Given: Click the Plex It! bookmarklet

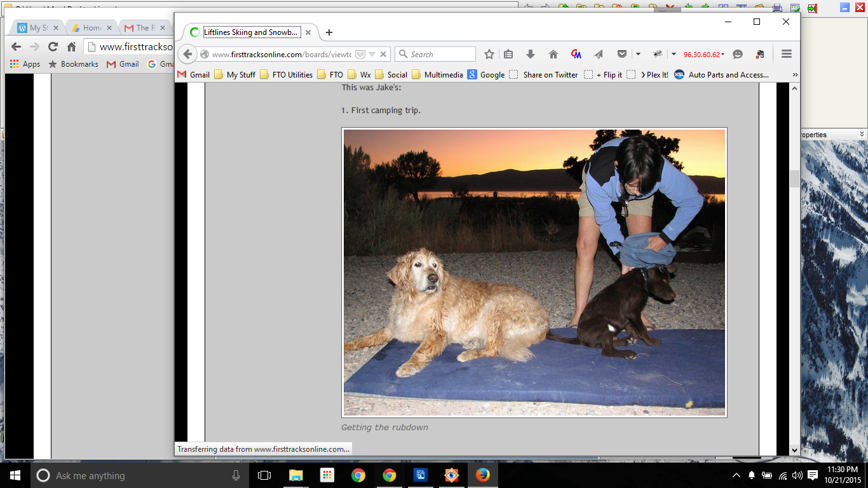Looking at the screenshot, I should (648, 74).
